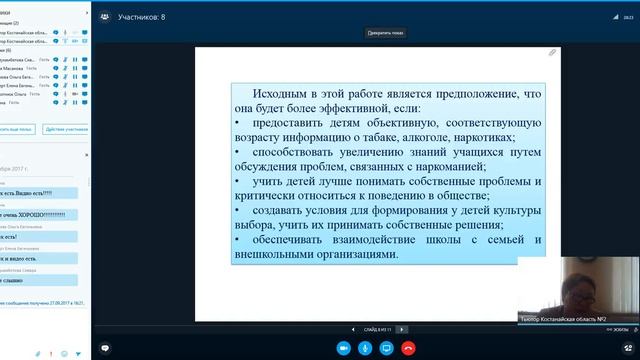Viewport: 640px width, 360px height.
Task: Click the last message received status line
Action: point(42,303)
